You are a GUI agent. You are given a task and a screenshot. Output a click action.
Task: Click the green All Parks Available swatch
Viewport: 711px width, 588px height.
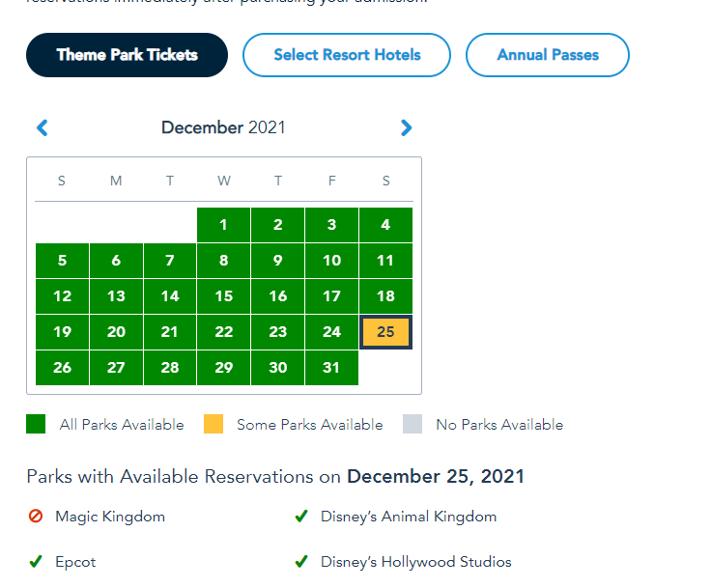36,424
